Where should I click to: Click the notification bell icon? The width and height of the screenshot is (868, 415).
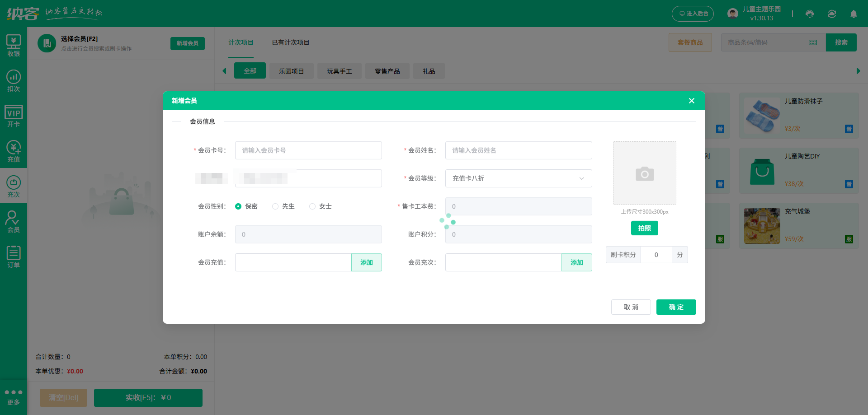854,14
